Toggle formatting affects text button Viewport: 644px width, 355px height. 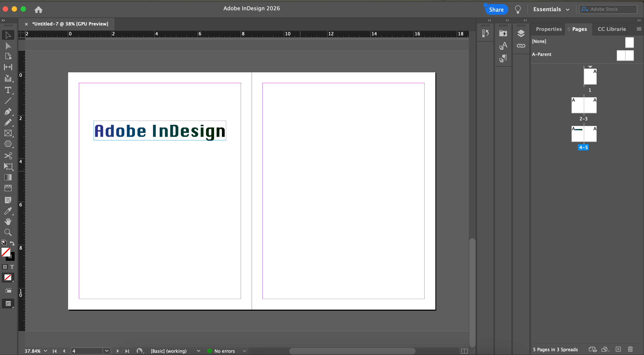click(12, 267)
